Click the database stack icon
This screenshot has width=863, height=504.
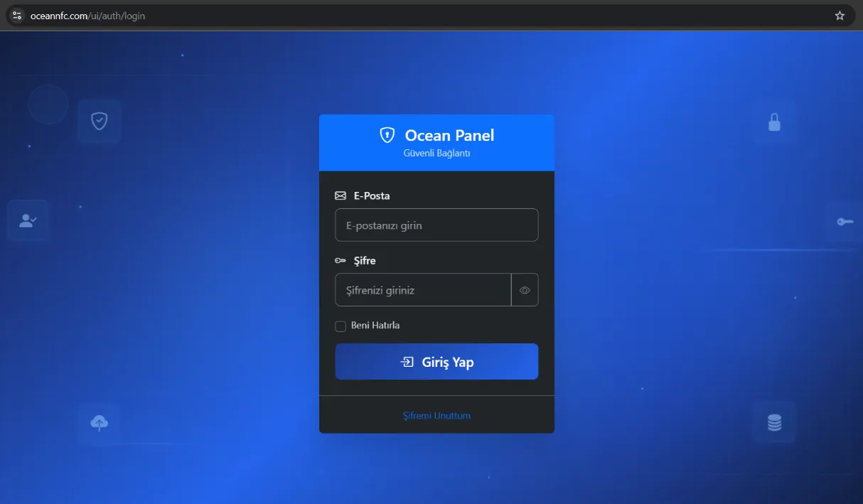coord(774,423)
